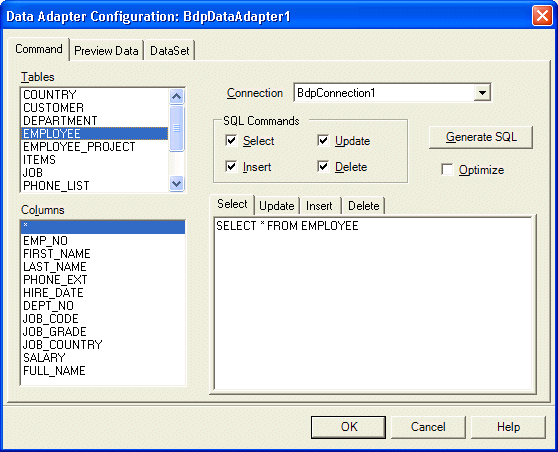558x452 pixels.
Task: Toggle the Insert checkbox
Action: click(231, 166)
